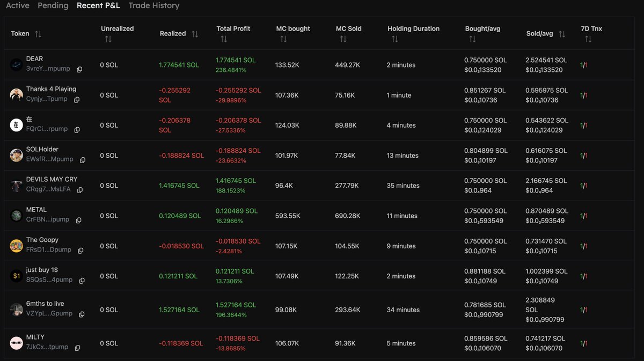Copy the MILTY token address

(77, 348)
